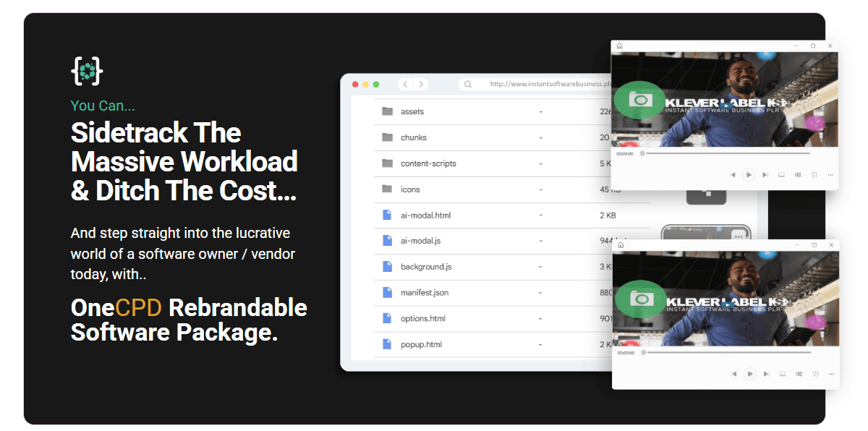Toggle mini player view in upper player

click(814, 174)
